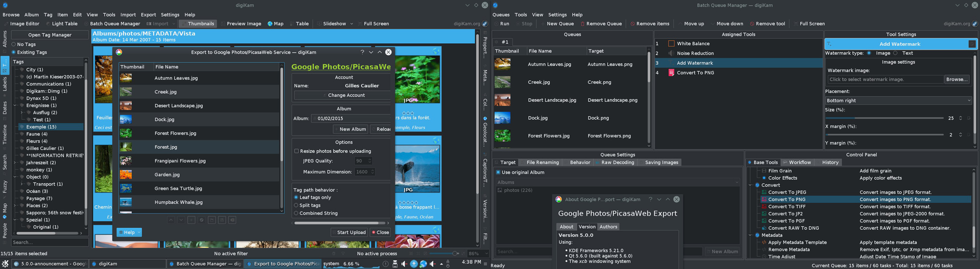Adjust thumbnail zoom slider in status bar
The image size is (980, 269).
point(443,254)
